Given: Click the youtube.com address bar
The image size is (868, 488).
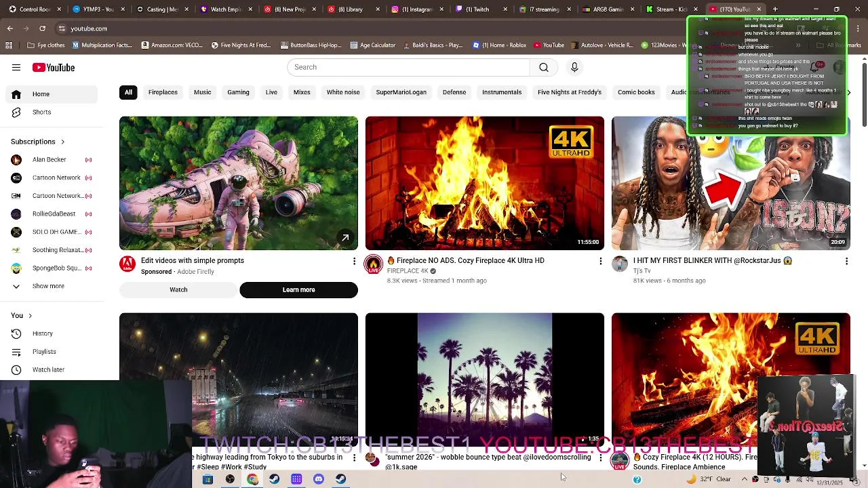Looking at the screenshot, I should click(x=366, y=28).
